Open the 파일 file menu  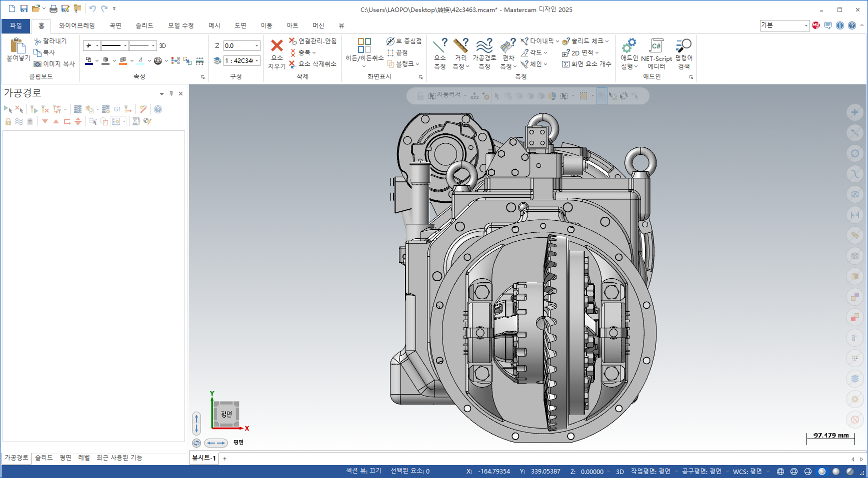tap(16, 25)
